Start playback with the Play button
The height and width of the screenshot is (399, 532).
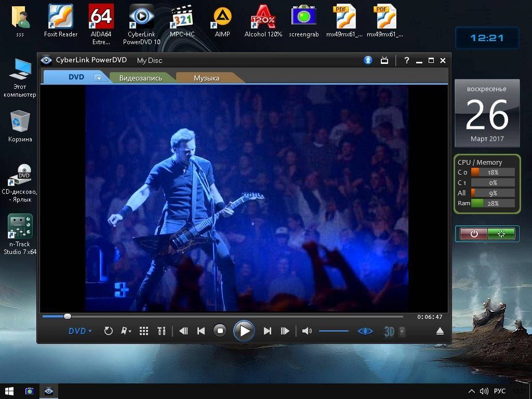point(244,331)
